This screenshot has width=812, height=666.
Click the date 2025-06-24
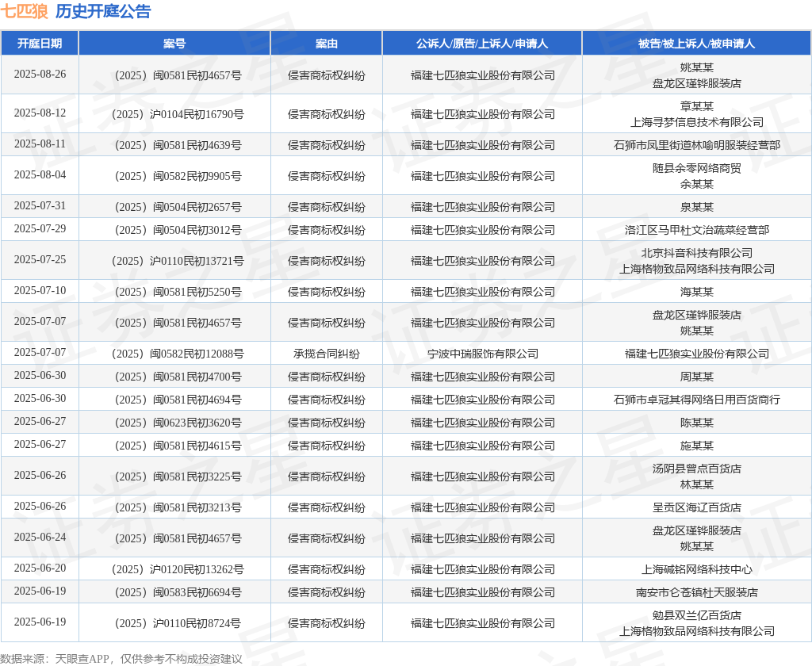tap(40, 537)
